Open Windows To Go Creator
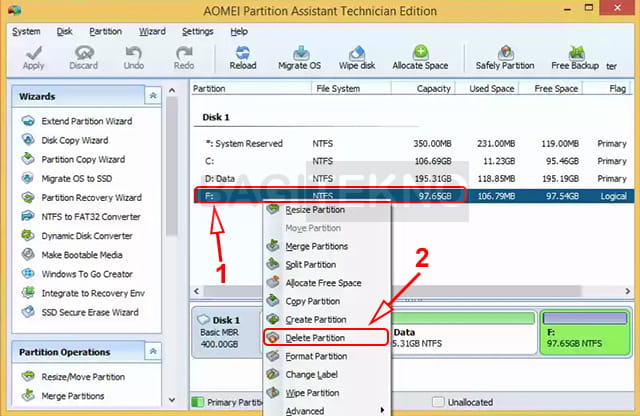640x416 pixels. tap(78, 274)
